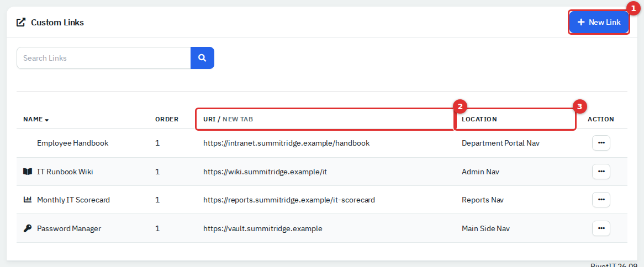This screenshot has height=267, width=644.
Task: Click the chart icon beside Monthly IT Scorecard
Action: (27, 200)
